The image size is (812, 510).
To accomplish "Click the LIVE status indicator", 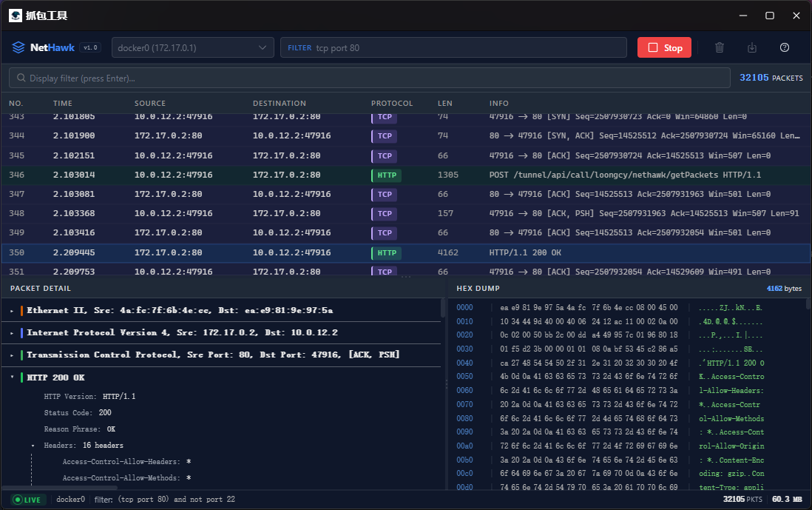I will [30, 500].
